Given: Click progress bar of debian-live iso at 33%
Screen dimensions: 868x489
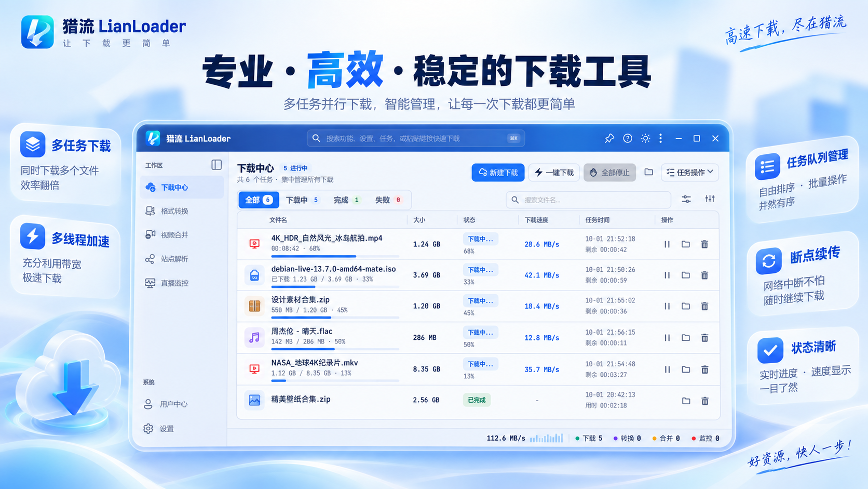Looking at the screenshot, I should (x=335, y=287).
